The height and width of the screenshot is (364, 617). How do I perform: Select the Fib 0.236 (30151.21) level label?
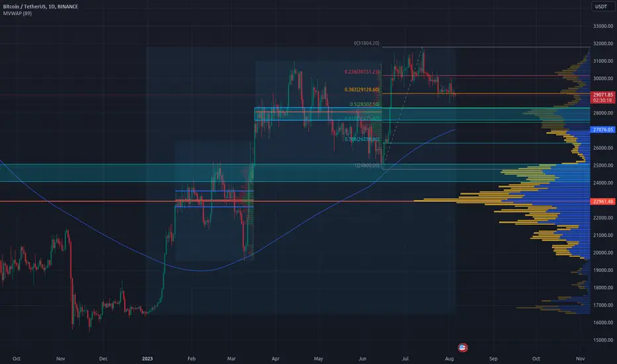(x=362, y=71)
